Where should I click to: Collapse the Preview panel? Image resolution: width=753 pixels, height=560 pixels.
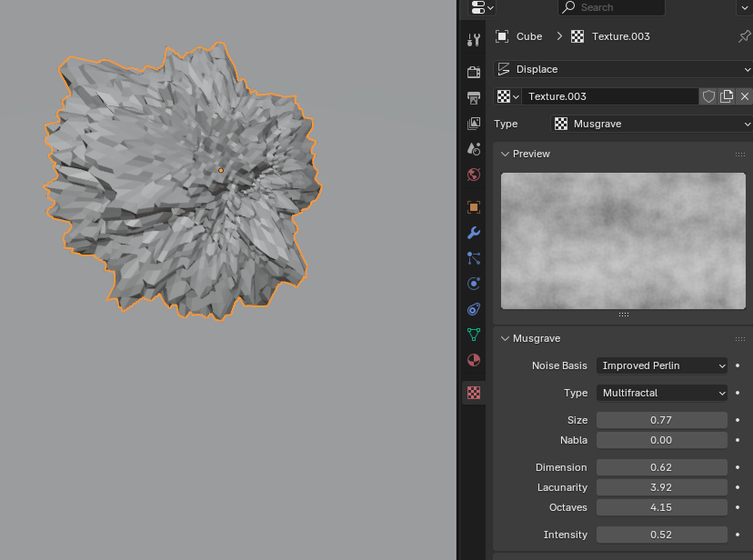[x=531, y=154]
